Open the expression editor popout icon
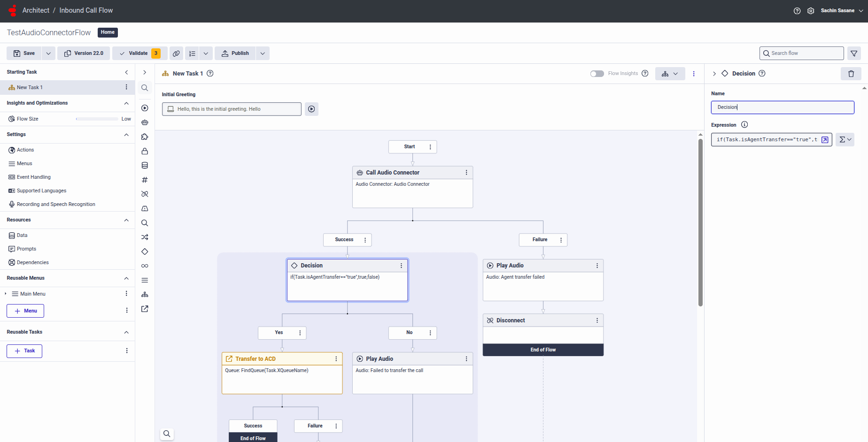This screenshot has height=442, width=868. click(x=825, y=140)
